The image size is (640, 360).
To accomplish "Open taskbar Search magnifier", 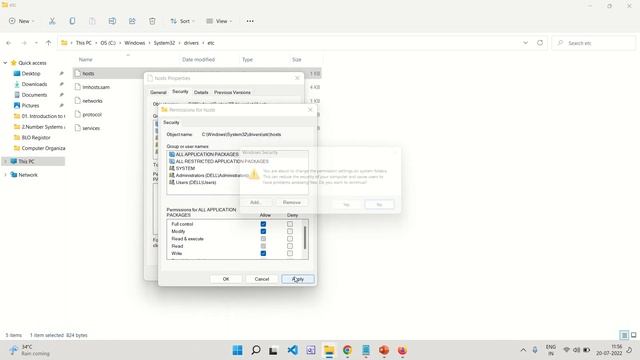I will click(x=256, y=350).
